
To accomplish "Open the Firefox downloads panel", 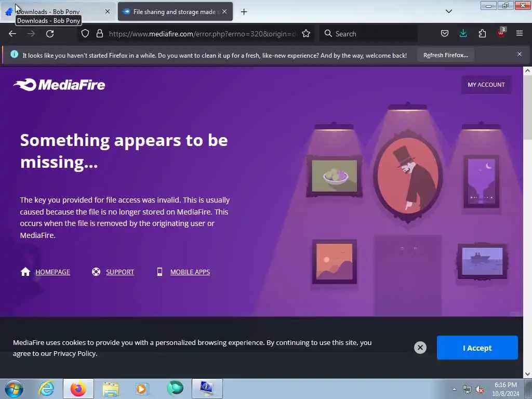I will [463, 34].
